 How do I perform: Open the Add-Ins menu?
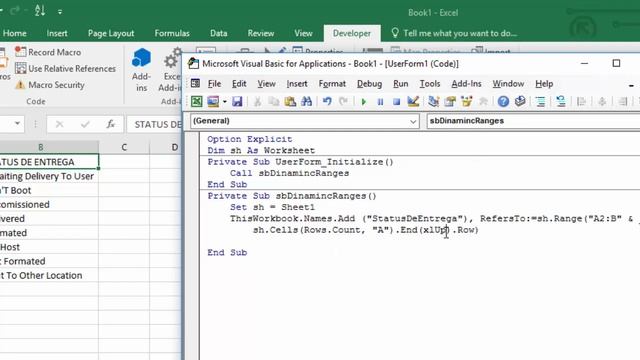point(466,84)
